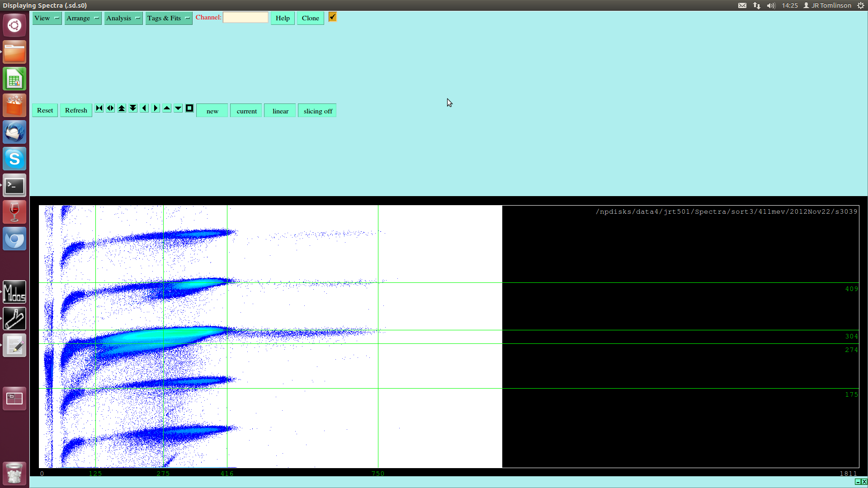Image resolution: width=868 pixels, height=488 pixels.
Task: Open the mail indicator envelope
Action: [742, 5]
